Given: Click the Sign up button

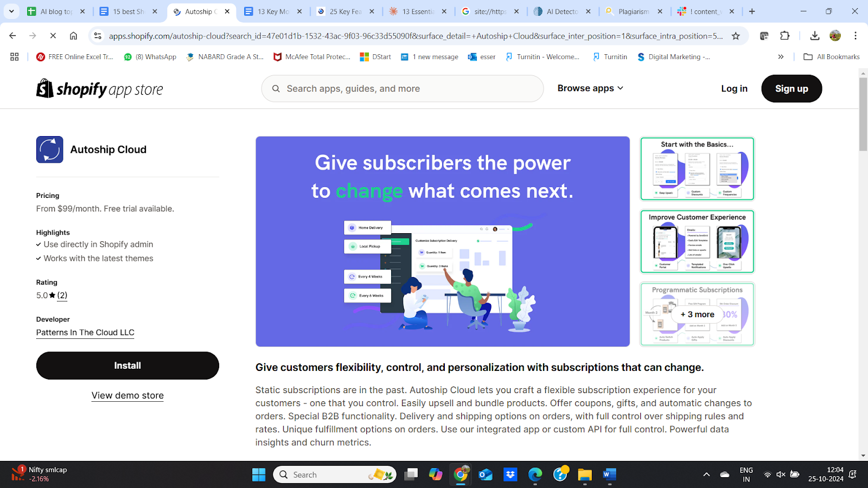Looking at the screenshot, I should tap(792, 88).
